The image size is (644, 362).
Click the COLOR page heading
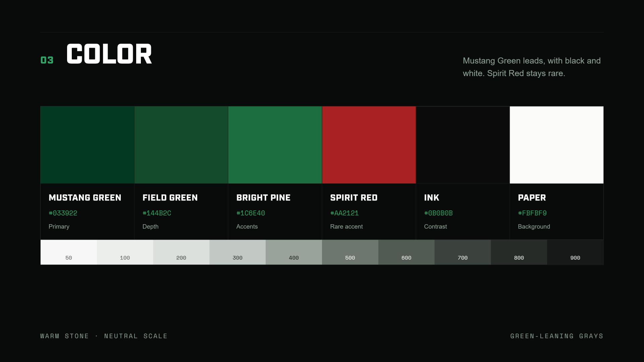tap(109, 54)
